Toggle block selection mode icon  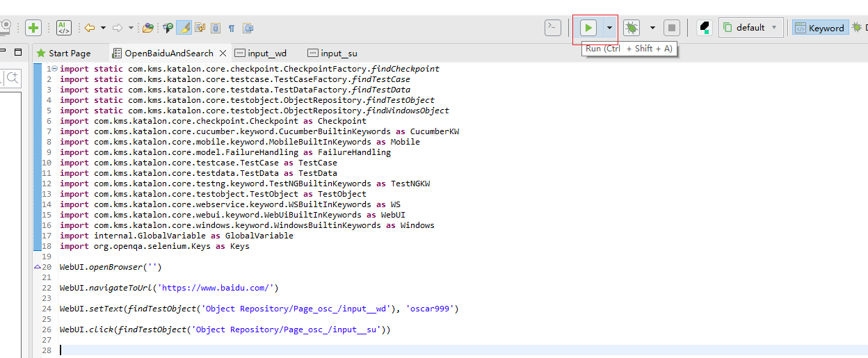[216, 28]
